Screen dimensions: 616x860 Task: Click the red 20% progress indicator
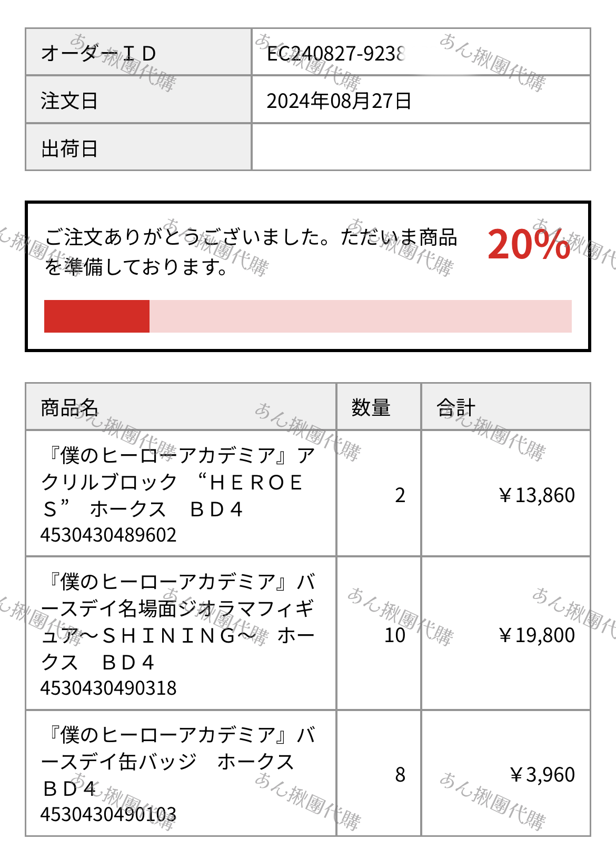[529, 245]
